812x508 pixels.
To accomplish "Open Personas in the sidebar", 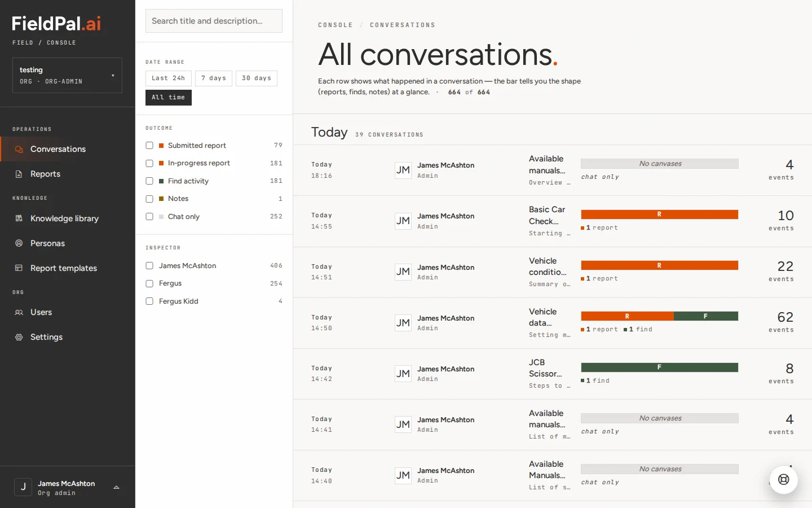I will pos(68,243).
